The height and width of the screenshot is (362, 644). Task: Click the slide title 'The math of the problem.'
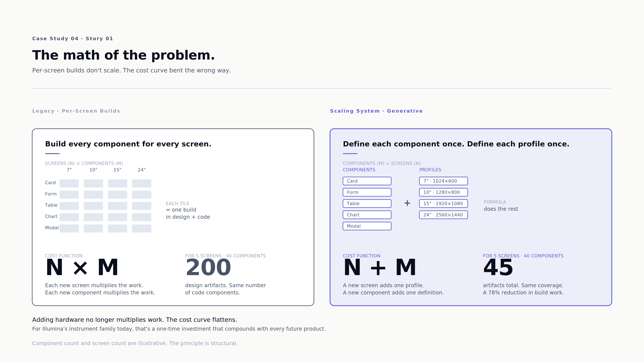point(123,55)
